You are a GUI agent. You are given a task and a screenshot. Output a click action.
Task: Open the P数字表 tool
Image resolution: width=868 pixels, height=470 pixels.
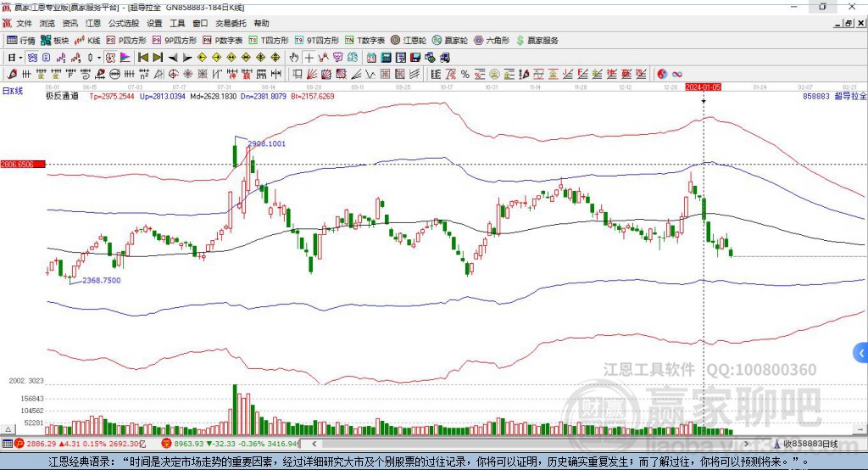(223, 41)
